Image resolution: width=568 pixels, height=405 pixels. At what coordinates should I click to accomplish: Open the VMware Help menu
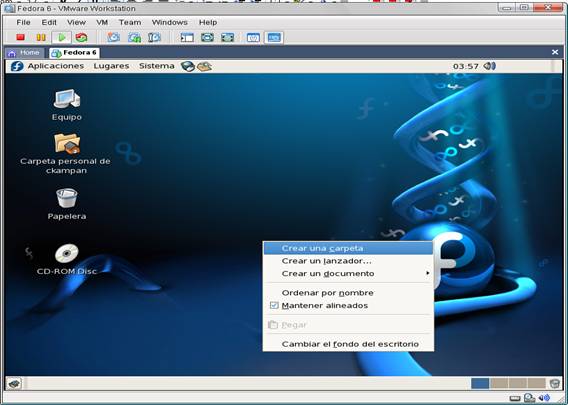[208, 22]
